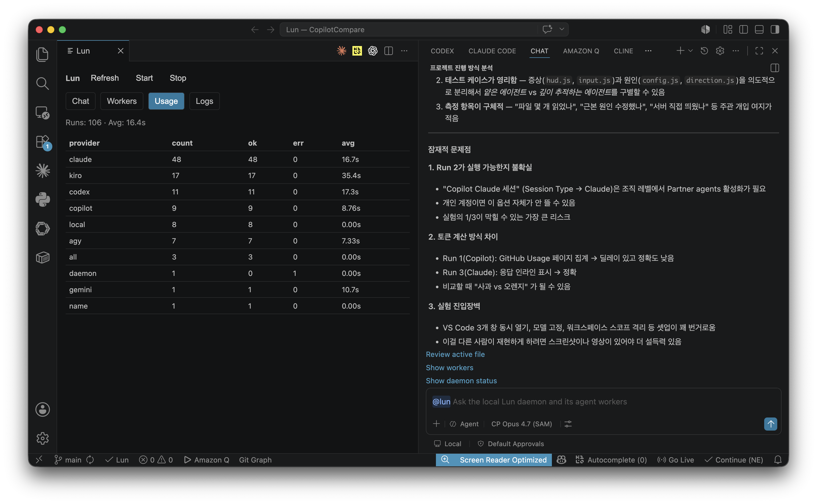Open the Local session target picker
Screen dimensions: 817x504
point(447,444)
